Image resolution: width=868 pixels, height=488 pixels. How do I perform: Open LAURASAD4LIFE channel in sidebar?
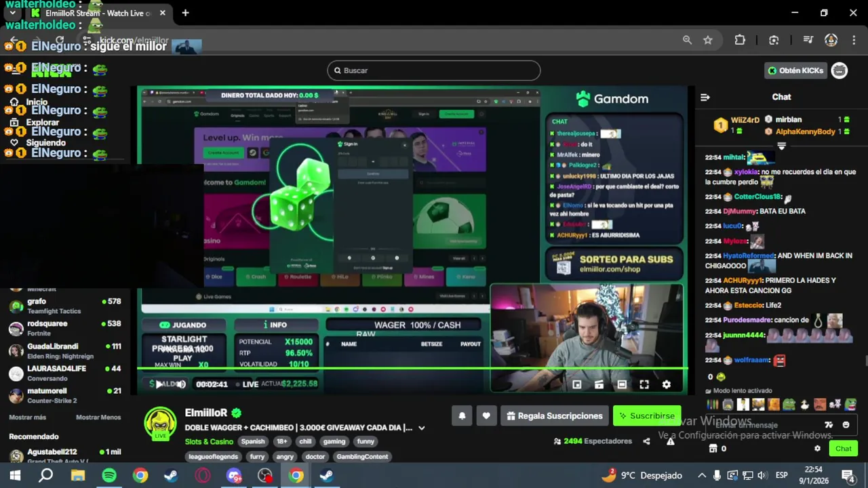(x=65, y=373)
